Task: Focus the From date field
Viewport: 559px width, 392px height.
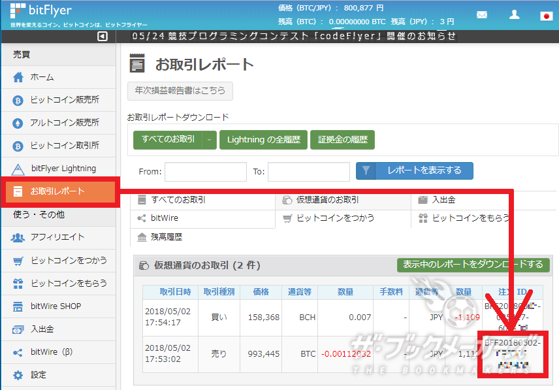Action: coord(205,172)
